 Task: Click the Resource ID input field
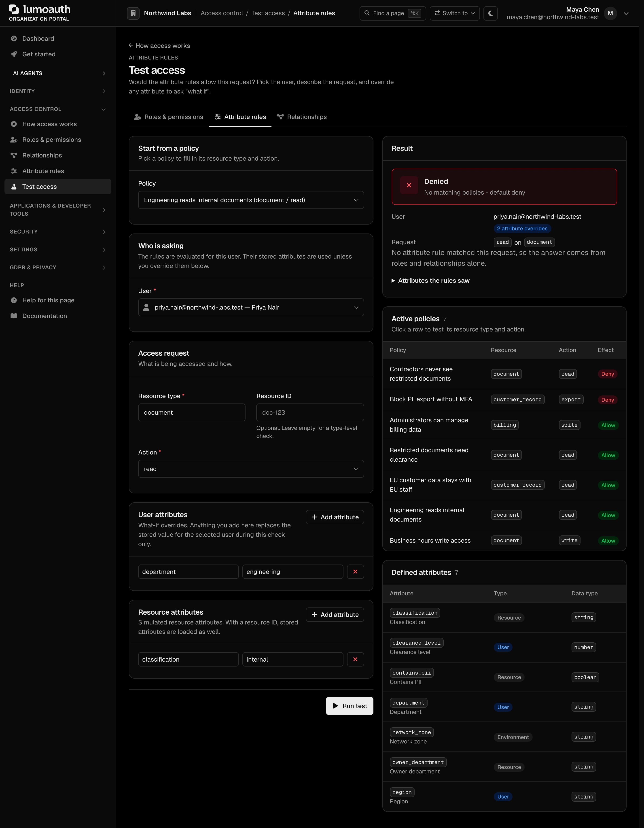point(310,412)
